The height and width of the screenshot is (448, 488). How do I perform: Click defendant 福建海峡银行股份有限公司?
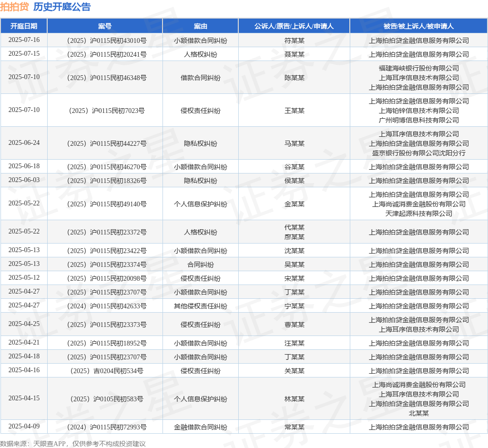[418, 68]
